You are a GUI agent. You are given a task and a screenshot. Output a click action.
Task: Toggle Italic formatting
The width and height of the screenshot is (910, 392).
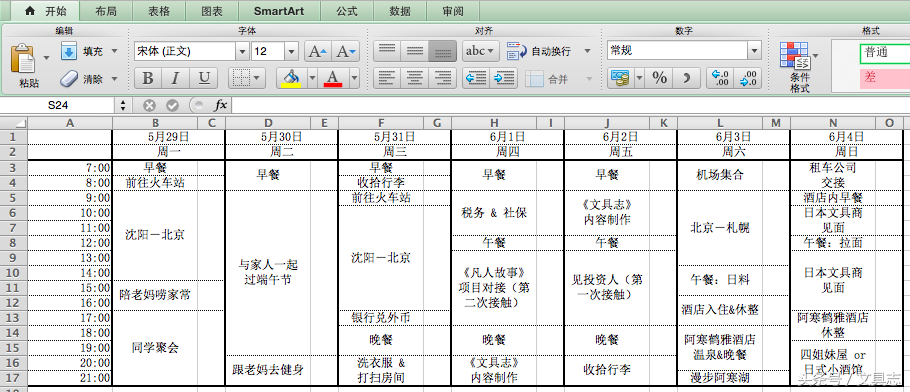coord(176,78)
